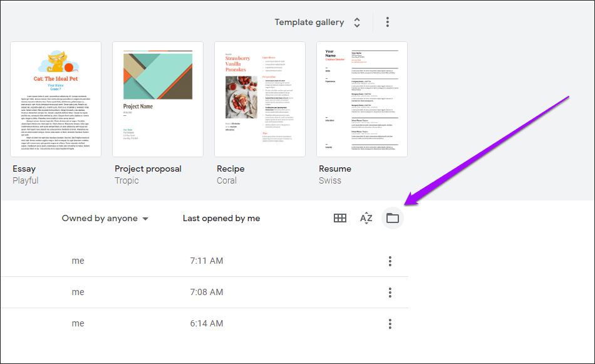Viewport: 595px width, 364px height.
Task: Click the Resume template title text
Action: (335, 169)
